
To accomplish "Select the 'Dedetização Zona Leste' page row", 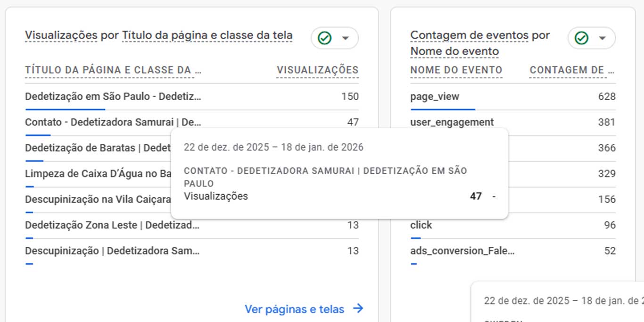I will (112, 225).
